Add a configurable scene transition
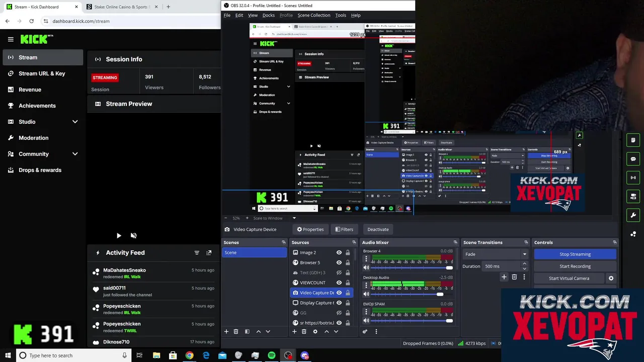The image size is (644, 362). [x=504, y=277]
